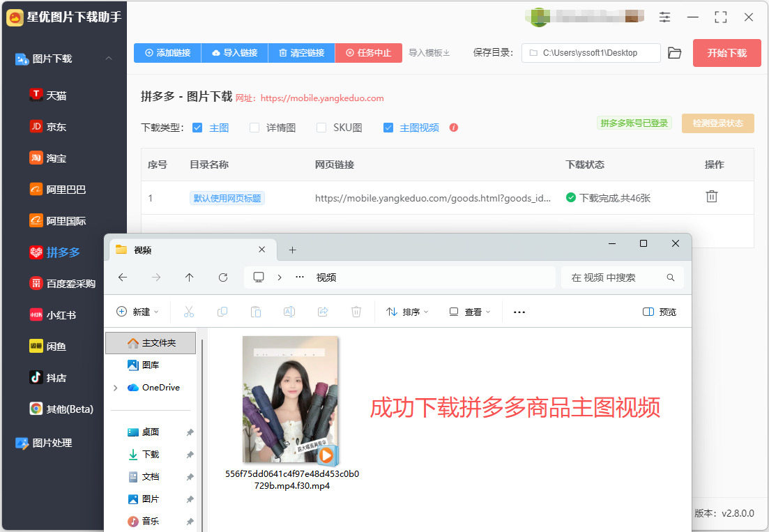Image resolution: width=769 pixels, height=532 pixels.
Task: Uncheck the 主图 checkbox
Action: tap(197, 128)
